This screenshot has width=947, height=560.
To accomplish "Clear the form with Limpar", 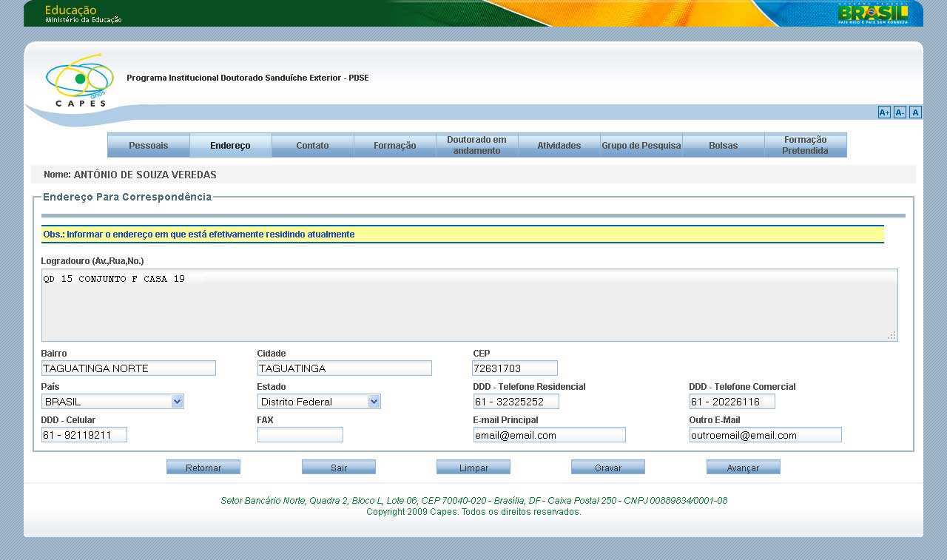I will (473, 468).
